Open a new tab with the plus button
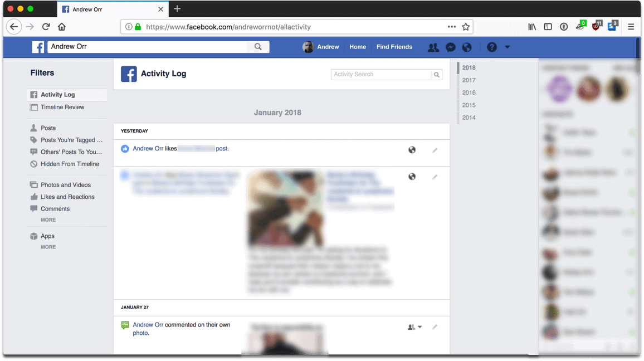The image size is (644, 361). 177,9
